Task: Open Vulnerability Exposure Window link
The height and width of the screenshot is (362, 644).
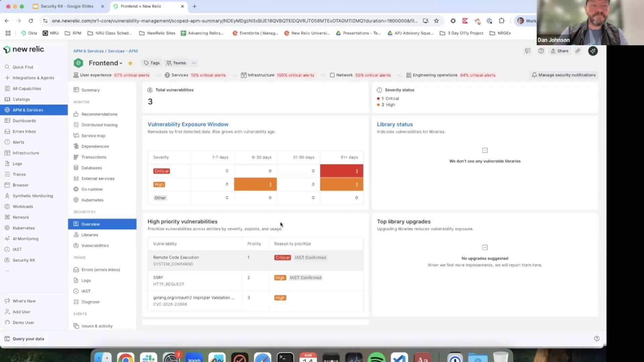Action: click(x=188, y=124)
